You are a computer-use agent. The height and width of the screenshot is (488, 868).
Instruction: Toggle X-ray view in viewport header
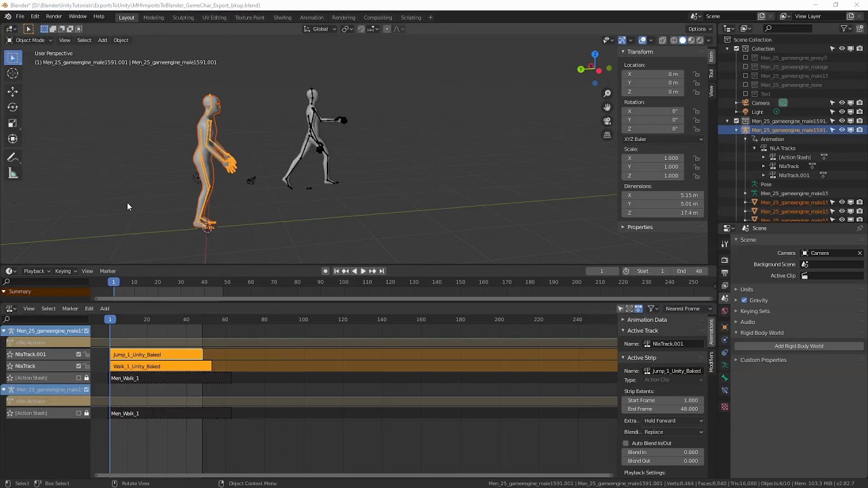[x=663, y=40]
